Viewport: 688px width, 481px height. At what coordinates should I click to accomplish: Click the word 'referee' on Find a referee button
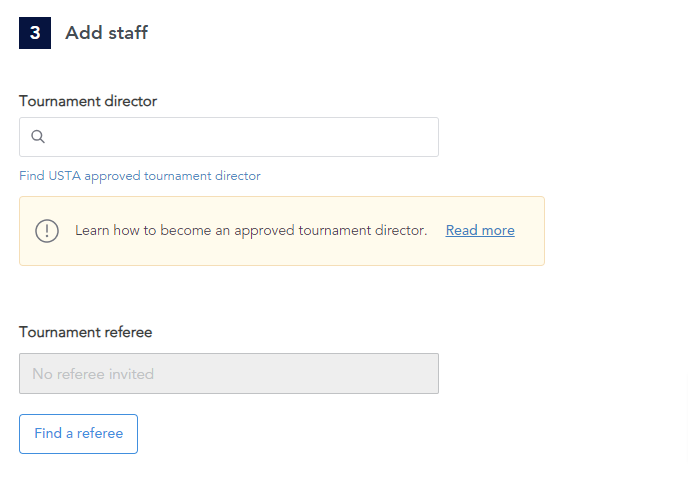99,434
